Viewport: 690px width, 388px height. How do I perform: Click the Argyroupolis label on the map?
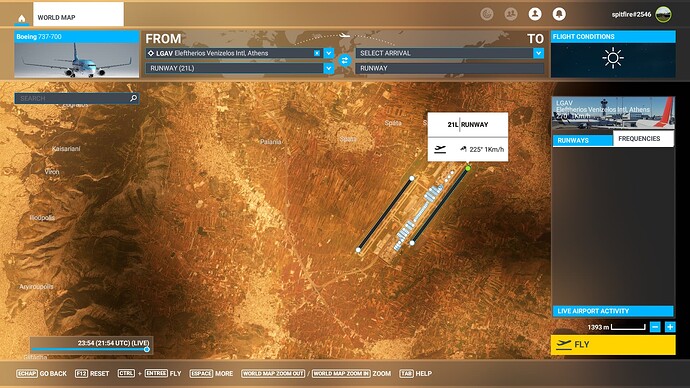pyautogui.click(x=37, y=286)
